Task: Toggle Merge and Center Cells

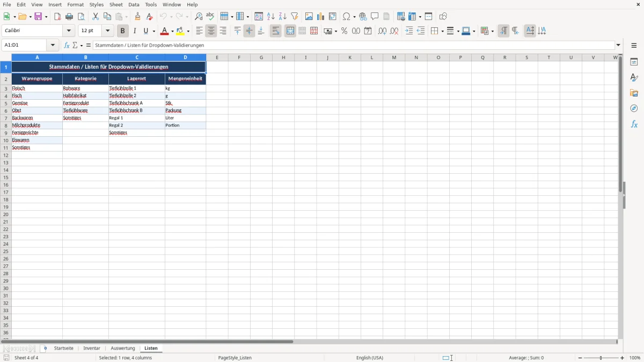Action: (290, 31)
